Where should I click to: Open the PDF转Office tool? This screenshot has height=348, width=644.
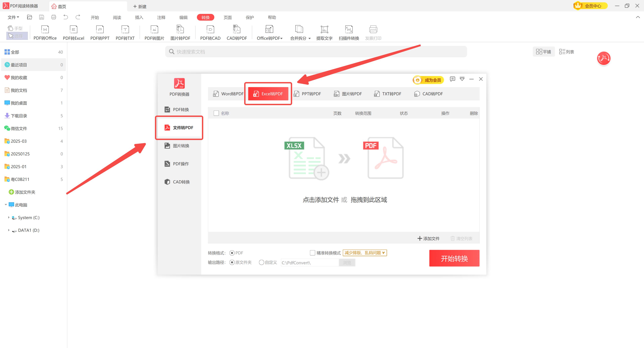45,33
